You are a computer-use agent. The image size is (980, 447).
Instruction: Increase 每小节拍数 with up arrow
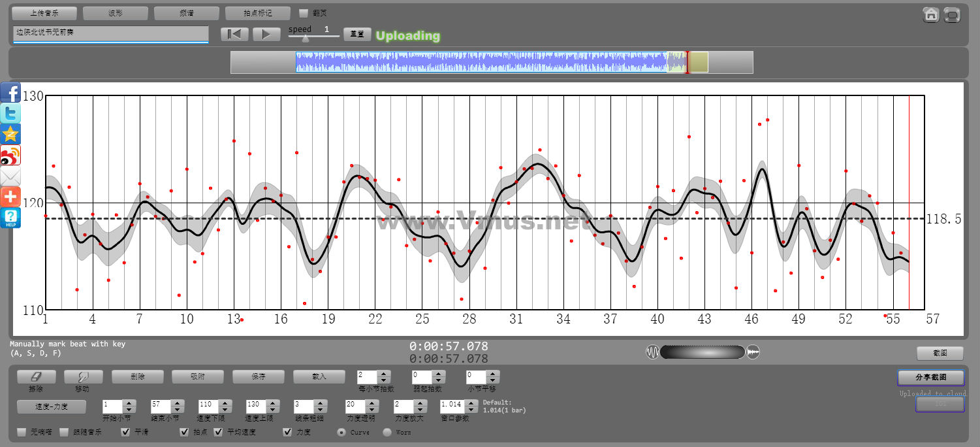point(384,373)
